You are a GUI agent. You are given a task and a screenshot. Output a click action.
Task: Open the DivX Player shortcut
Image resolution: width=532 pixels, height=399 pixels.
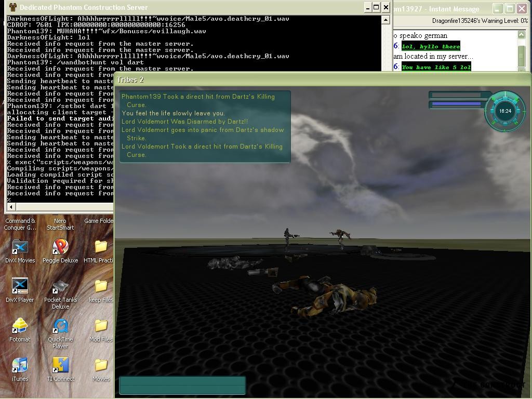[20, 290]
